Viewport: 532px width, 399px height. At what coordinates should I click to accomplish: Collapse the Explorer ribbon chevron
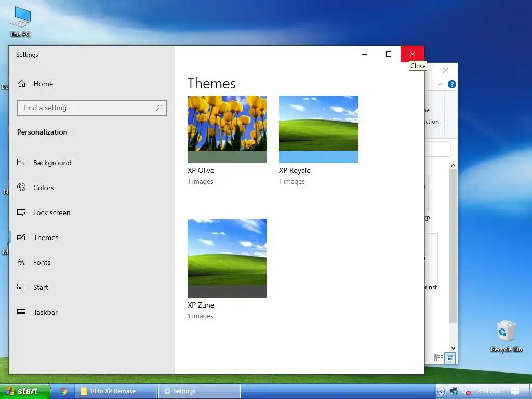(x=441, y=84)
